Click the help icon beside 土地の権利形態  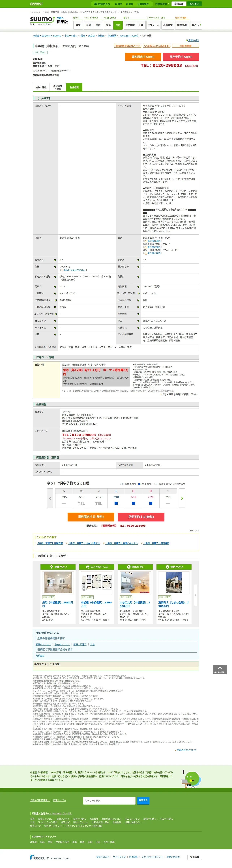point(55,307)
